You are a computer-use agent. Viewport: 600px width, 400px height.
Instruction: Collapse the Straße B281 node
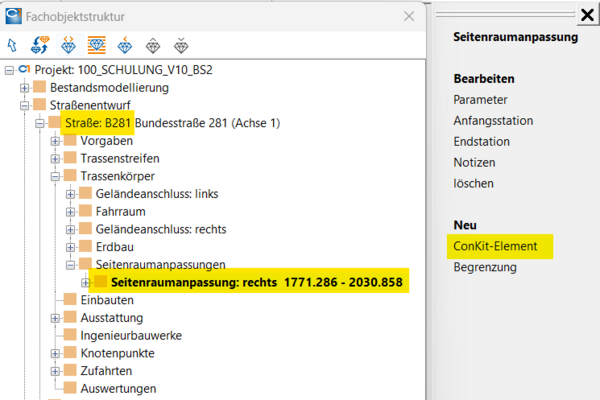pos(40,123)
